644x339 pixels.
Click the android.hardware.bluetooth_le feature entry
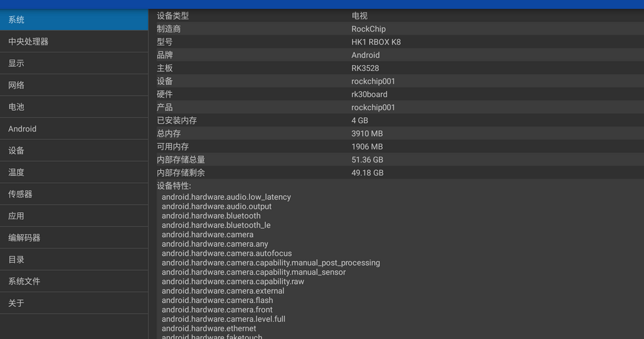pyautogui.click(x=216, y=226)
